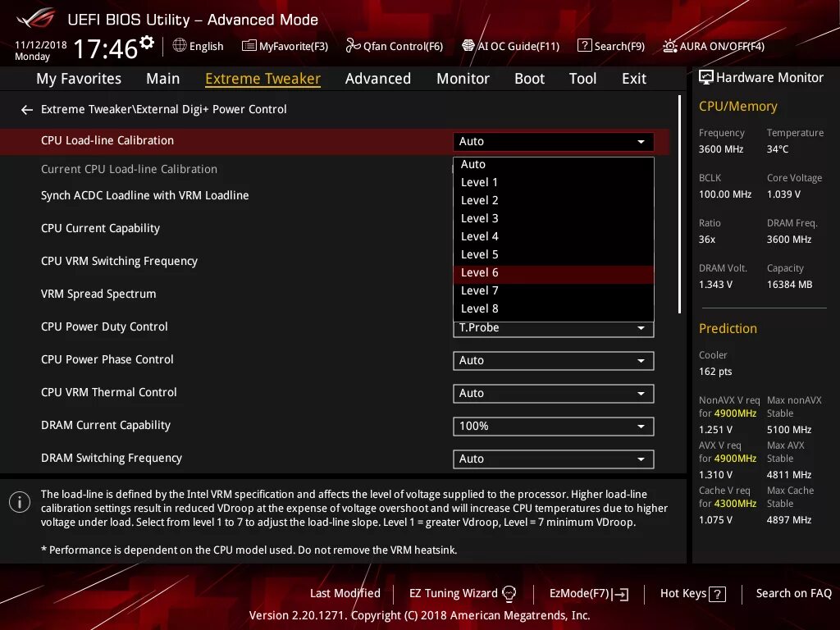Click the Cooler 162 pts value
The image size is (840, 630).
click(715, 372)
